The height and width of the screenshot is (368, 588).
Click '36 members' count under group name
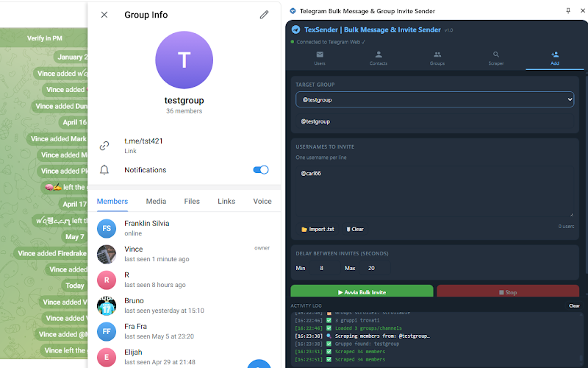click(184, 111)
